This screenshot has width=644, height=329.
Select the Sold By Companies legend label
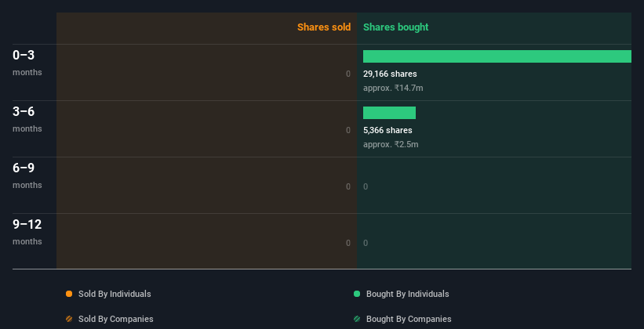coord(116,319)
